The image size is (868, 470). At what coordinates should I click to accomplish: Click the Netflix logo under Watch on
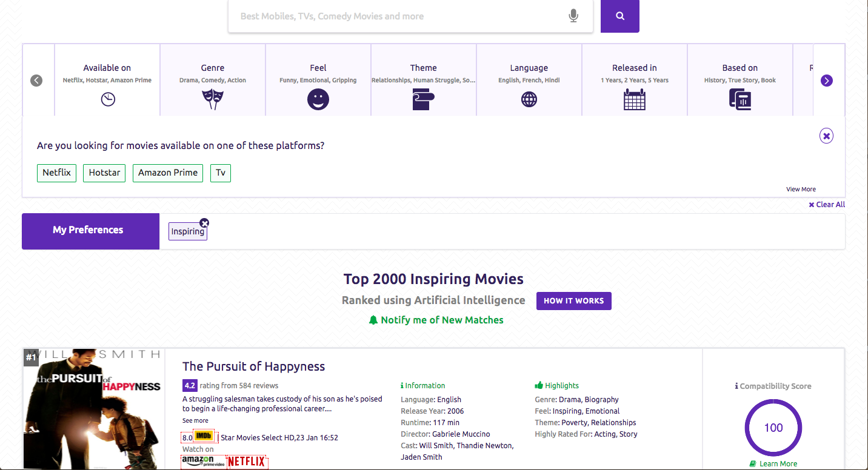(247, 462)
